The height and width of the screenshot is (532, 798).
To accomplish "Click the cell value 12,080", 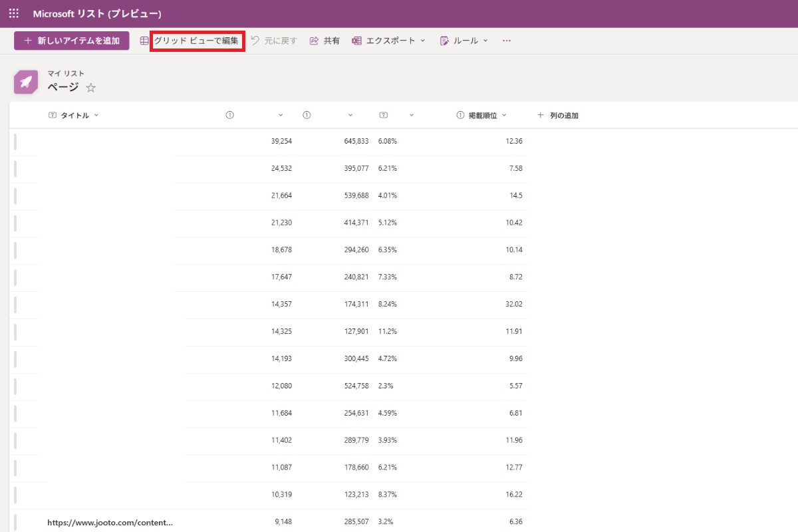I will tap(281, 386).
